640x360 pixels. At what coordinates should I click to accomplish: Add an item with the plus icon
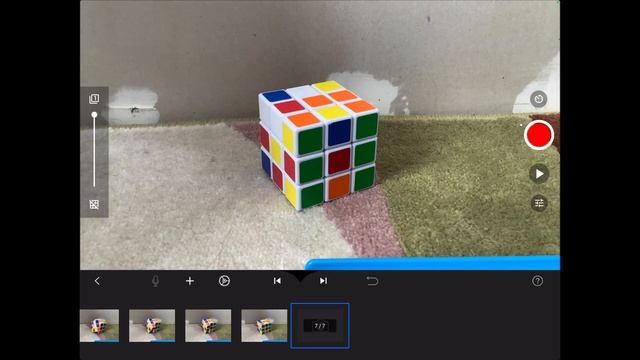[x=190, y=281]
